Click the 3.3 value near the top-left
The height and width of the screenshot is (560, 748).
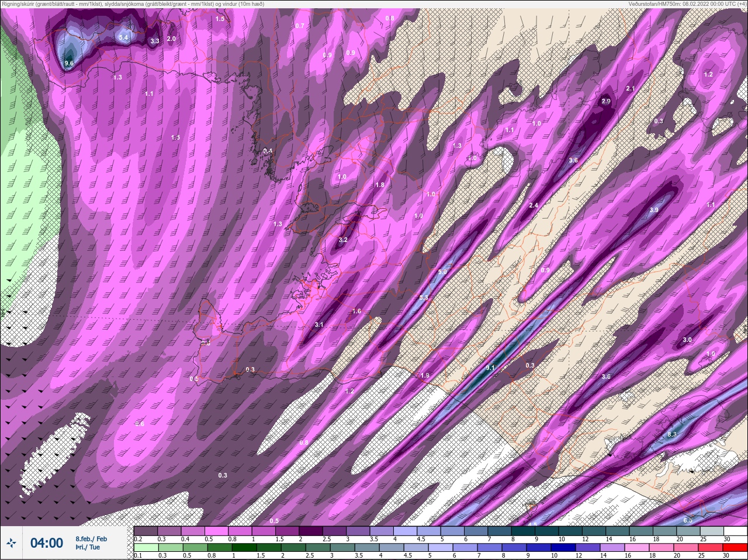(x=155, y=42)
